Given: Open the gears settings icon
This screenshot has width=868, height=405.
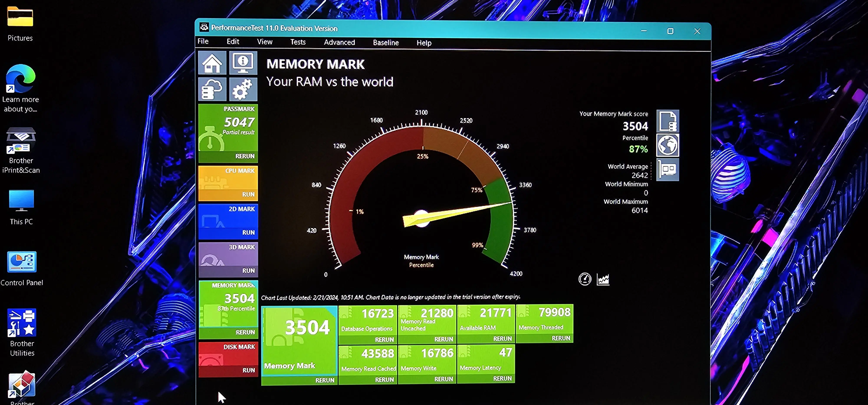Looking at the screenshot, I should pyautogui.click(x=243, y=90).
